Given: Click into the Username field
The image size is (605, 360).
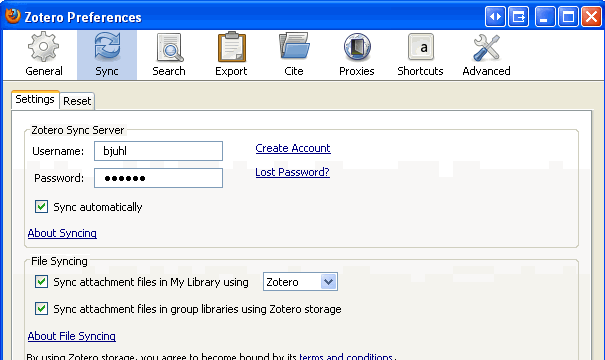Looking at the screenshot, I should click(158, 151).
